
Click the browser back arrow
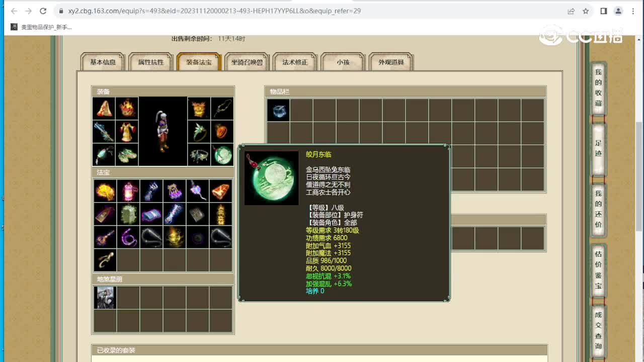(14, 11)
